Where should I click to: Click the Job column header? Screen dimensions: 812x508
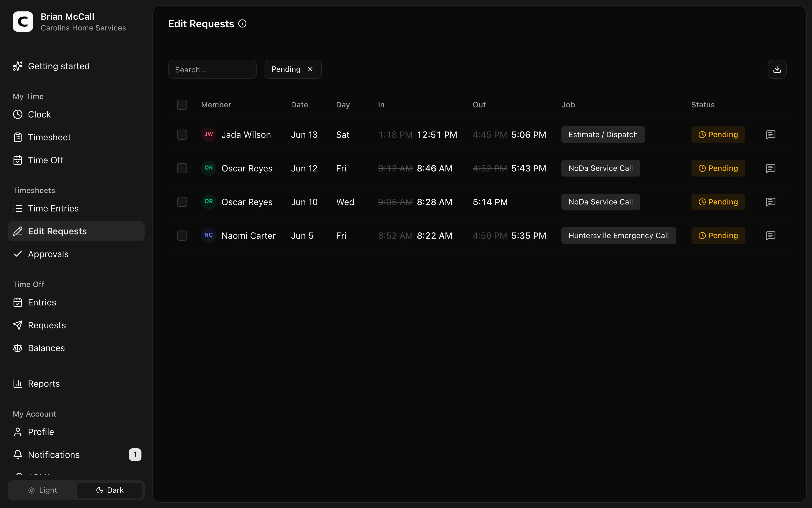coord(568,105)
